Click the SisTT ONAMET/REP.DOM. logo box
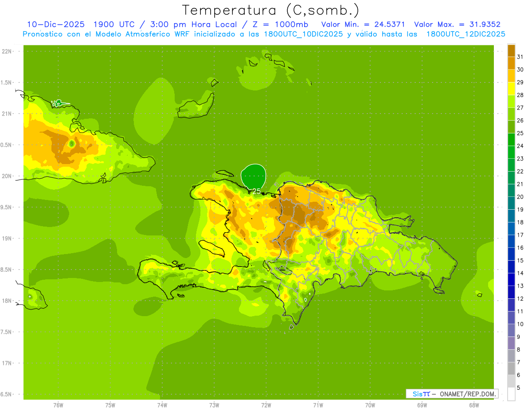 point(452,394)
